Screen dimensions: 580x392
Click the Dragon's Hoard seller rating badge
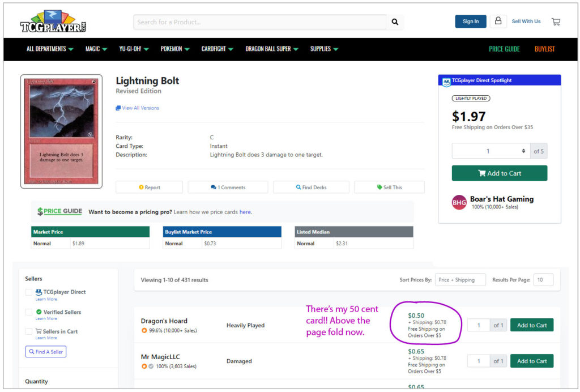(x=144, y=330)
